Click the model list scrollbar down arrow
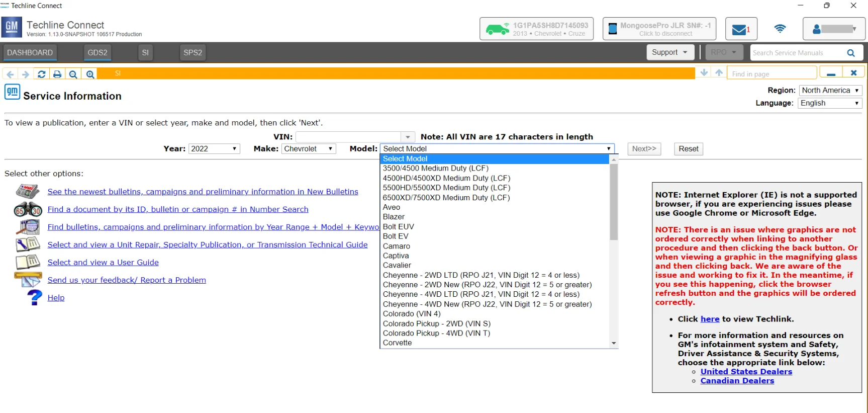 click(x=614, y=343)
